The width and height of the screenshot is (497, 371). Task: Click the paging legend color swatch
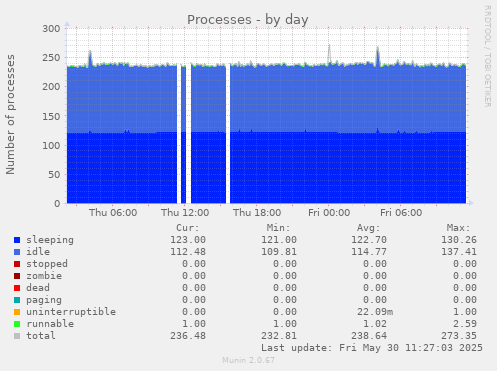(x=17, y=300)
